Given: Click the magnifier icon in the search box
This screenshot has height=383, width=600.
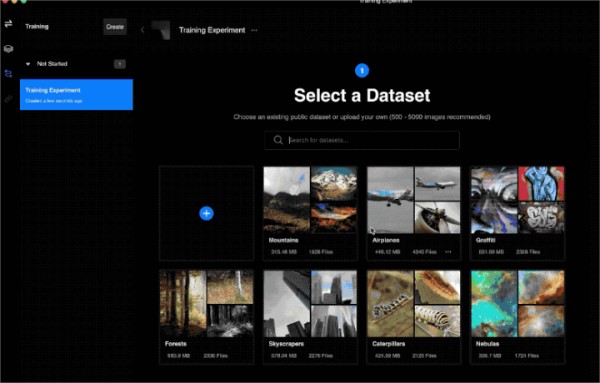Looking at the screenshot, I should point(278,140).
